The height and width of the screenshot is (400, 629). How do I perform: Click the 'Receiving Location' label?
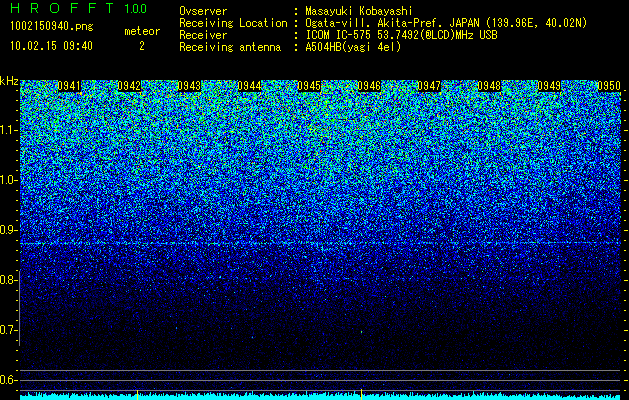point(233,23)
